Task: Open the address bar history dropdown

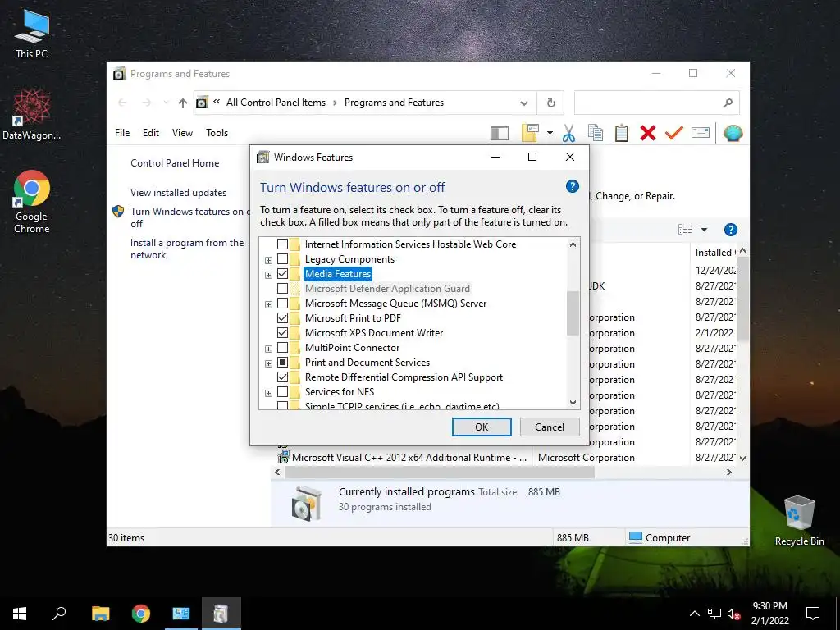Action: [524, 103]
